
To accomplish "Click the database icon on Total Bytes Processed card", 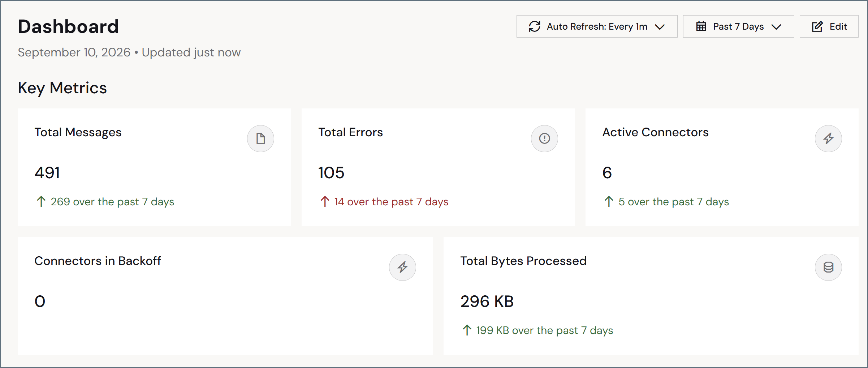I will click(828, 267).
